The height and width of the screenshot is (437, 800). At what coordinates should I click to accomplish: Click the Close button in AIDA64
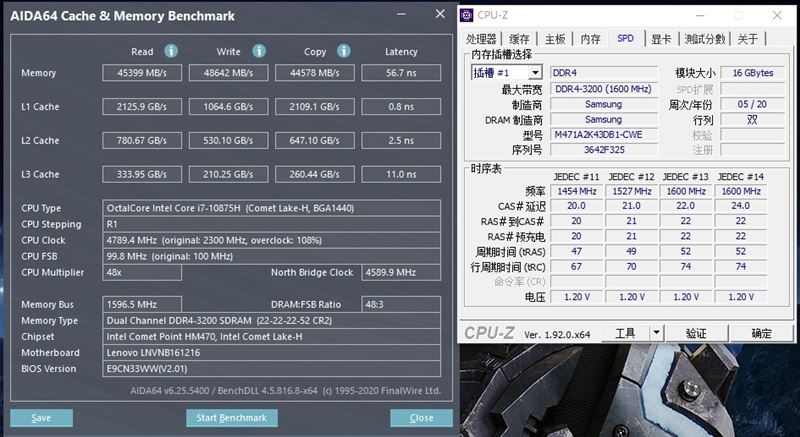tap(421, 418)
